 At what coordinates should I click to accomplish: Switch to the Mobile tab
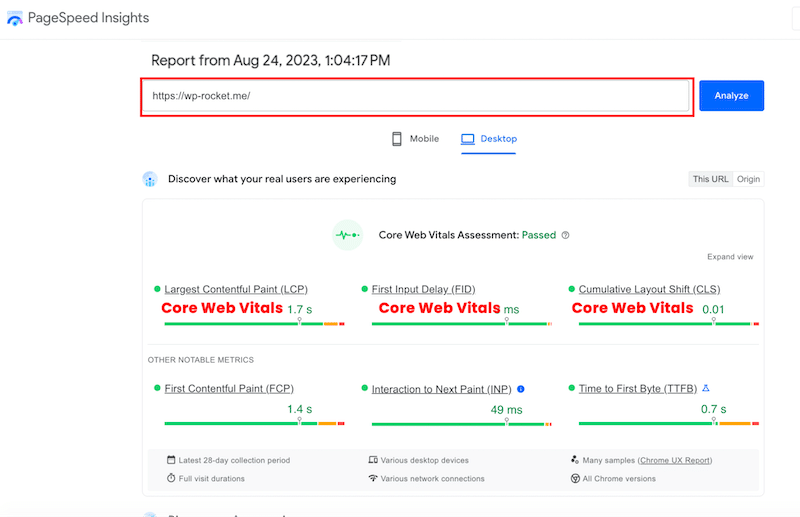coord(415,139)
